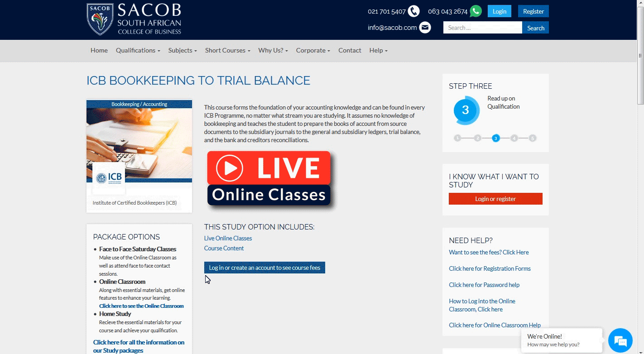Go to step 1 in progress tracker
This screenshot has width=644, height=354.
(x=457, y=138)
